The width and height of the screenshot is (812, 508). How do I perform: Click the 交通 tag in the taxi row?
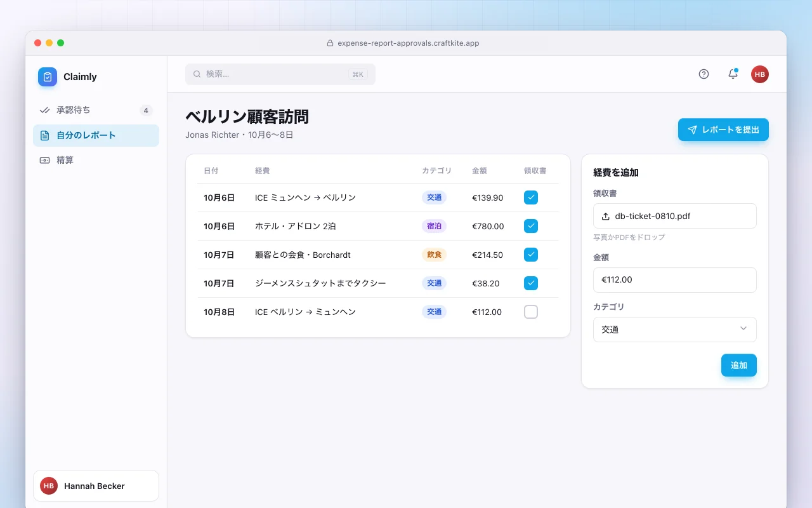(434, 283)
